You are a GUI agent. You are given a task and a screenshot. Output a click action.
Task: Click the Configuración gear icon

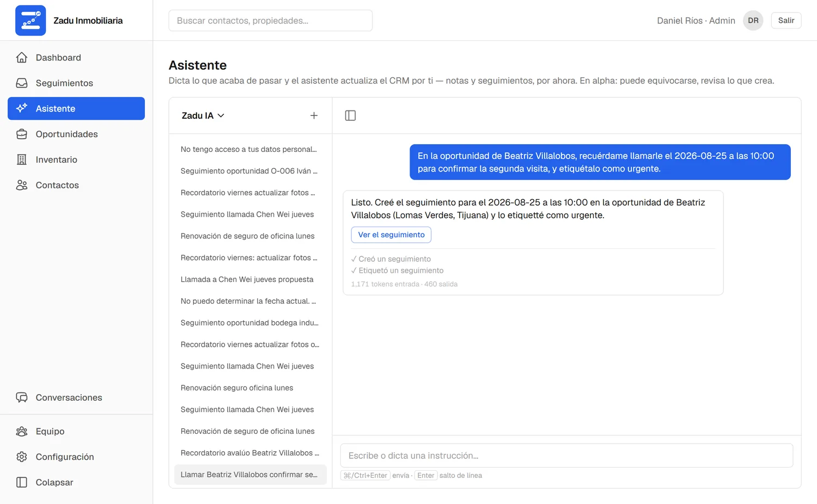pos(22,457)
